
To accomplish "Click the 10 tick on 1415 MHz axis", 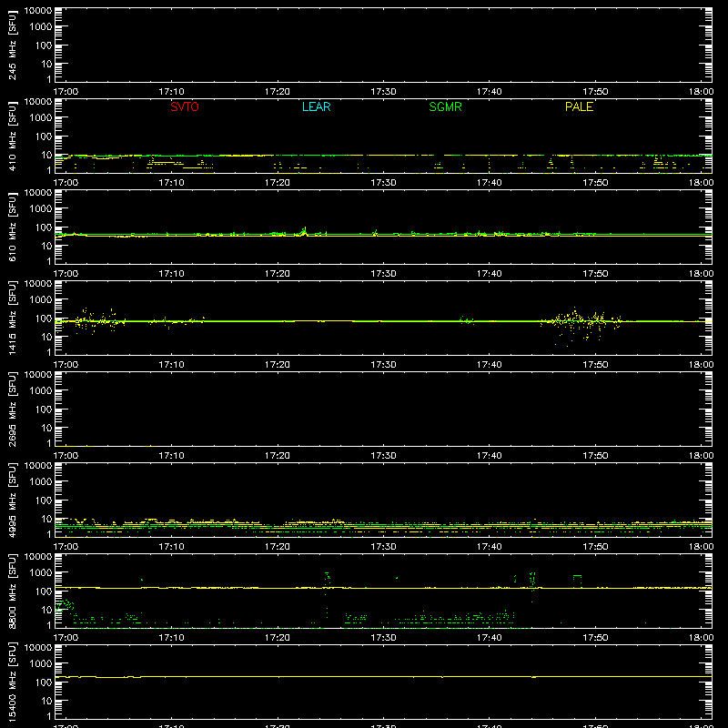I will (46, 337).
